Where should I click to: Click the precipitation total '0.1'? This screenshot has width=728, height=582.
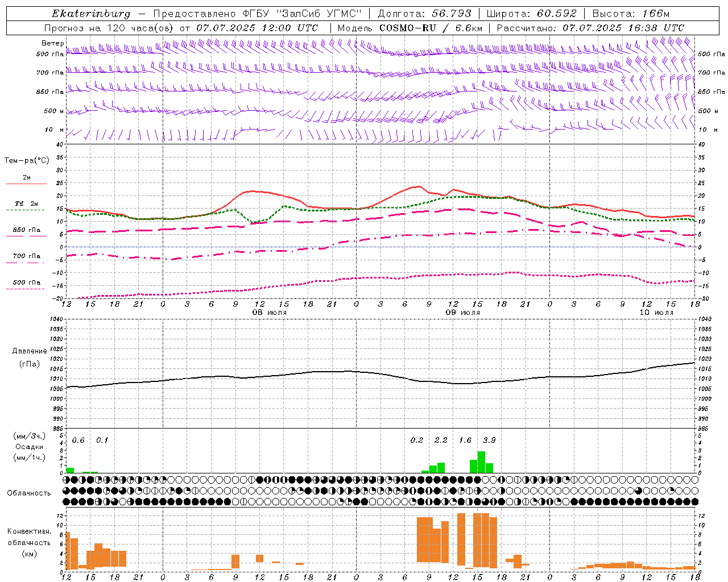102,440
